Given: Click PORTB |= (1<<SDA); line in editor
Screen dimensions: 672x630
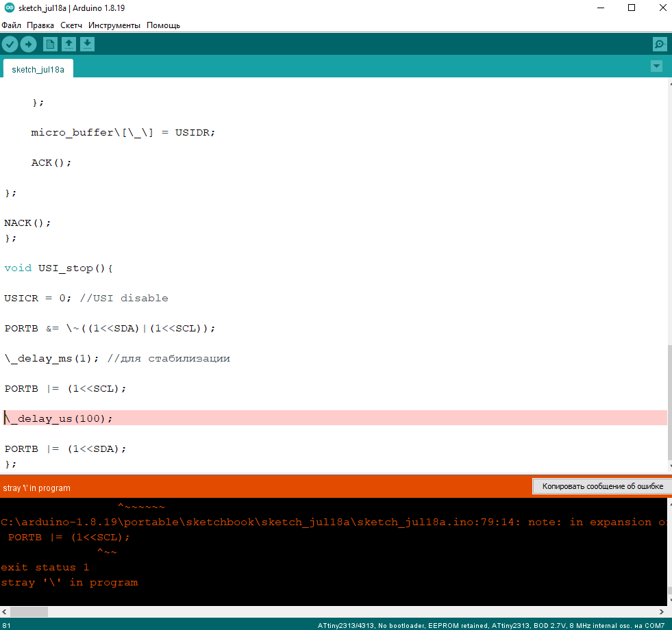Looking at the screenshot, I should tap(65, 449).
